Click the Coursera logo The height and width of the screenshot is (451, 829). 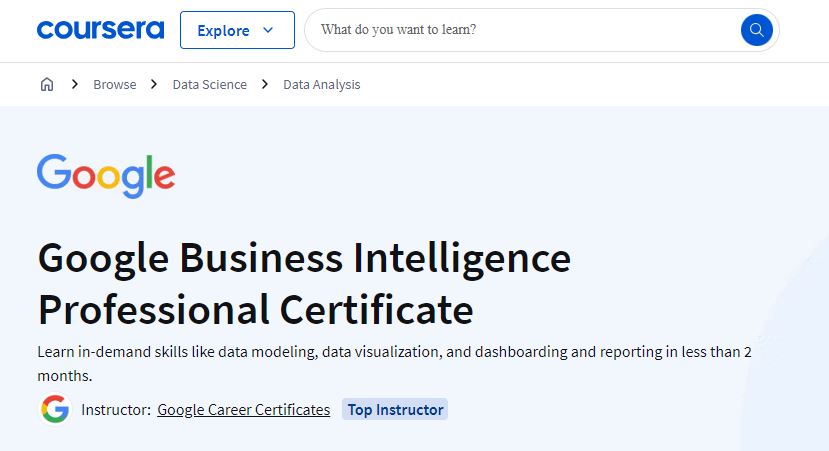(100, 30)
